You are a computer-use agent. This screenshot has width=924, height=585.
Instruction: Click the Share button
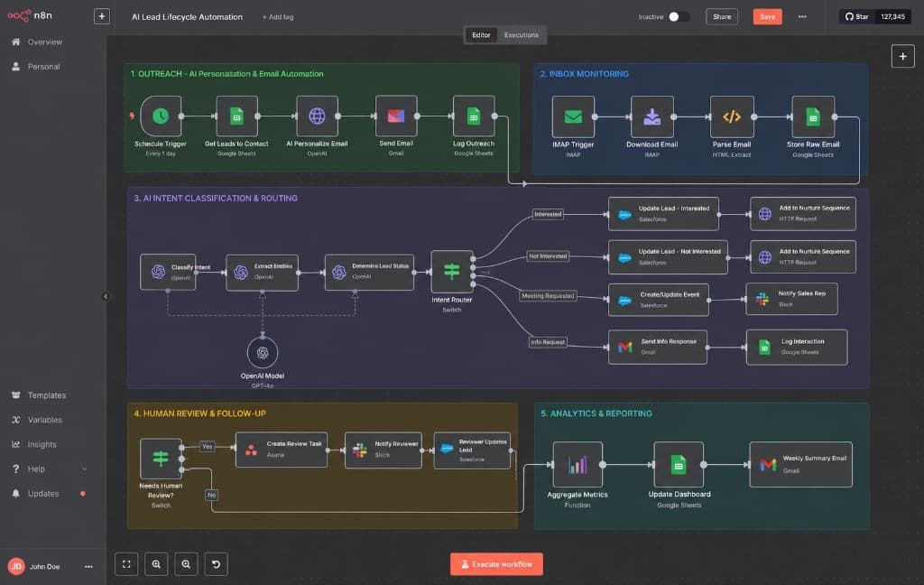coord(722,16)
